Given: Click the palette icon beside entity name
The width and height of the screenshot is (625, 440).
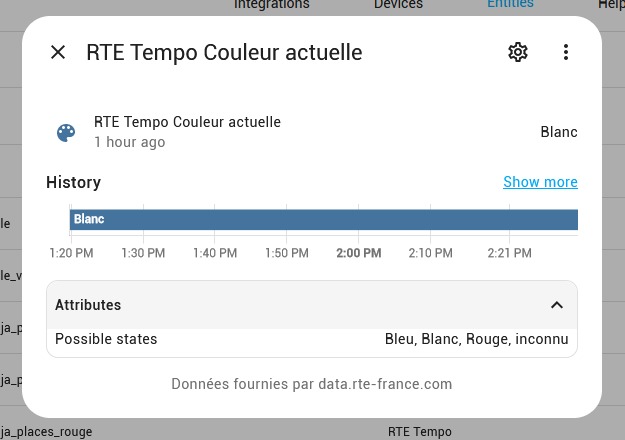Looking at the screenshot, I should point(66,133).
